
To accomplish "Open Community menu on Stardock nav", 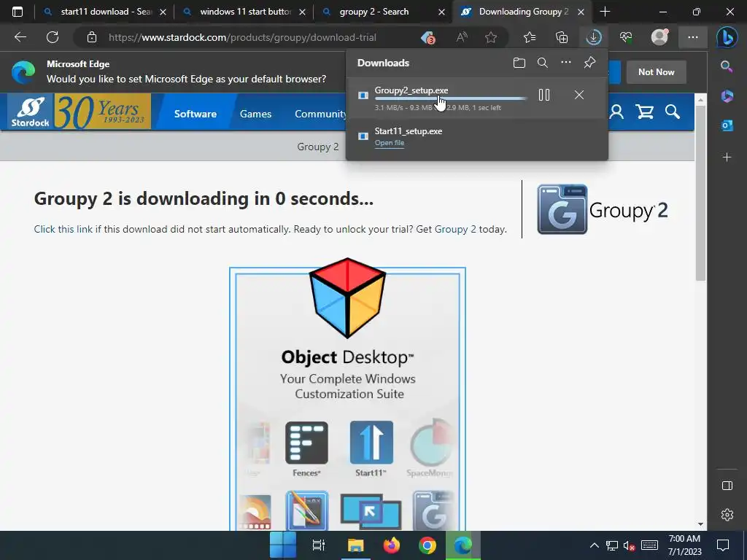I will coord(320,114).
